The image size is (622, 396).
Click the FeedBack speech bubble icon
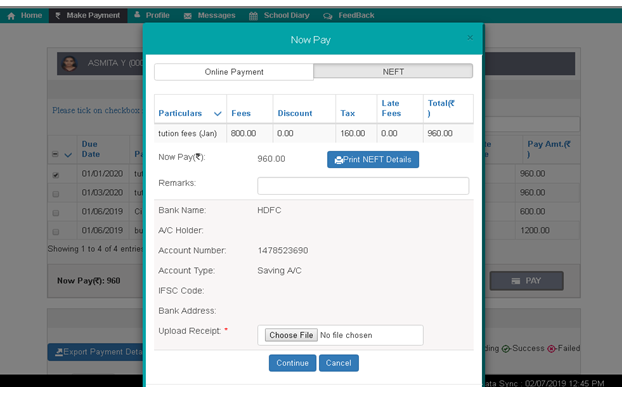[328, 16]
